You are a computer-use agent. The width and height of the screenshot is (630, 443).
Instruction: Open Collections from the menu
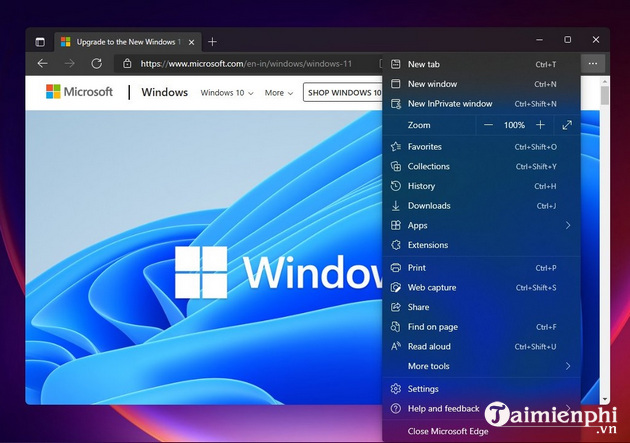click(x=481, y=166)
